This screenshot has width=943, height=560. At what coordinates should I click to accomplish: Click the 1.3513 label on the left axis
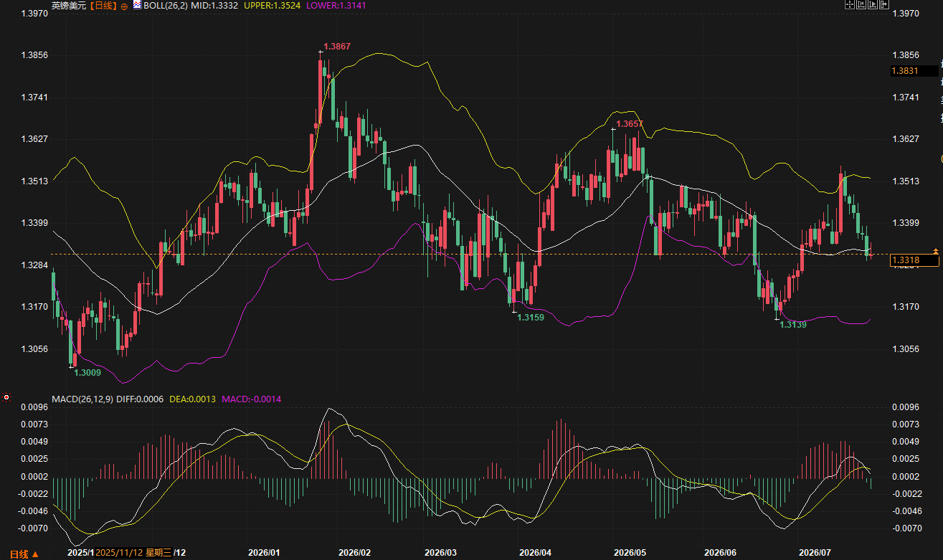pos(34,181)
